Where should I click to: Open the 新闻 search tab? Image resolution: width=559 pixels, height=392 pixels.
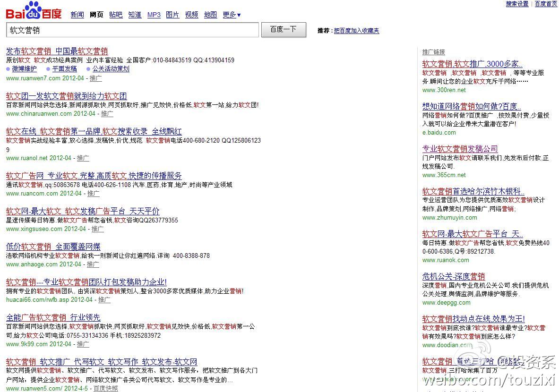click(77, 15)
